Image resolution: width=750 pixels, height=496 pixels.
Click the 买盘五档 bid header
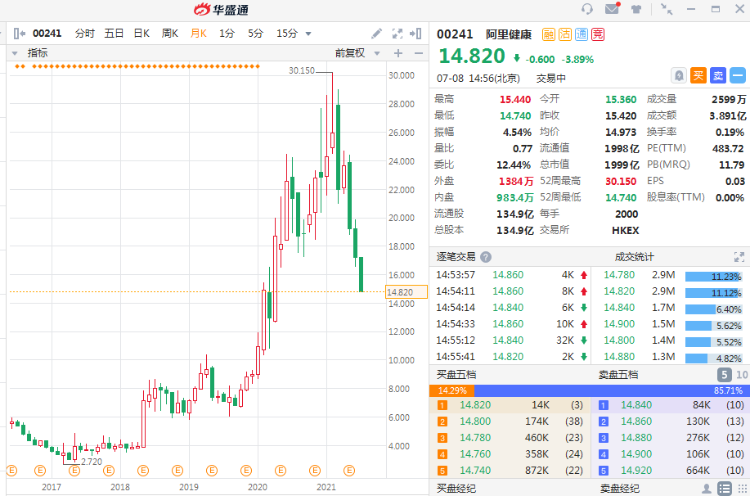tap(456, 375)
